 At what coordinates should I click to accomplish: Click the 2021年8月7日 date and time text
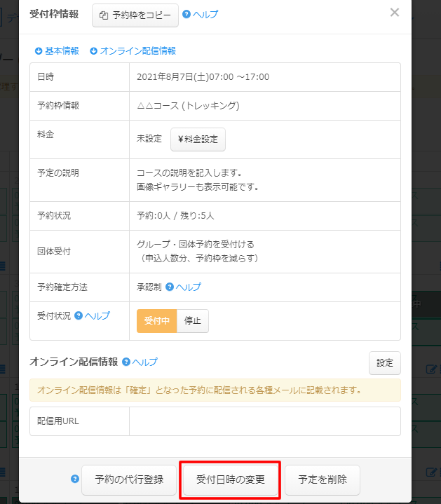tap(203, 77)
